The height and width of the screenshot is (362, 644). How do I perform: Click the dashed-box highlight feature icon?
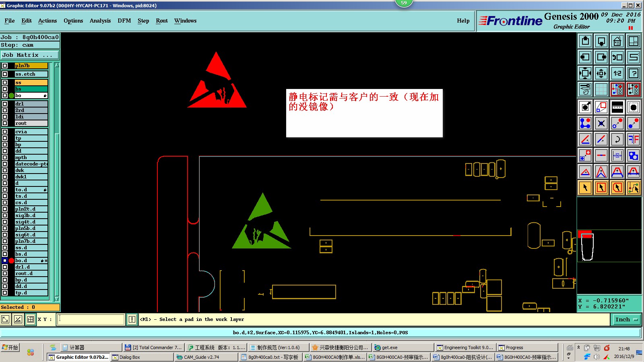point(634,107)
